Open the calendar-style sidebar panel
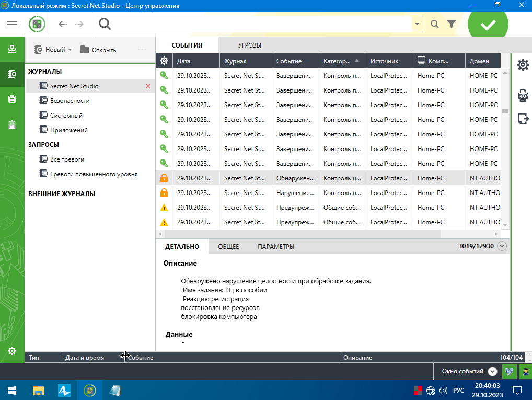This screenshot has width=532, height=400. point(12,99)
